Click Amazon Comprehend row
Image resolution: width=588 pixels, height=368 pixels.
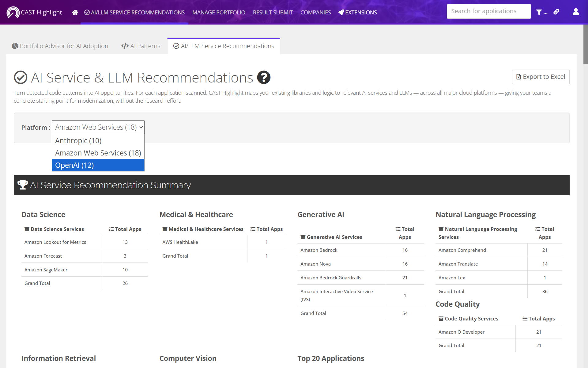tap(499, 250)
